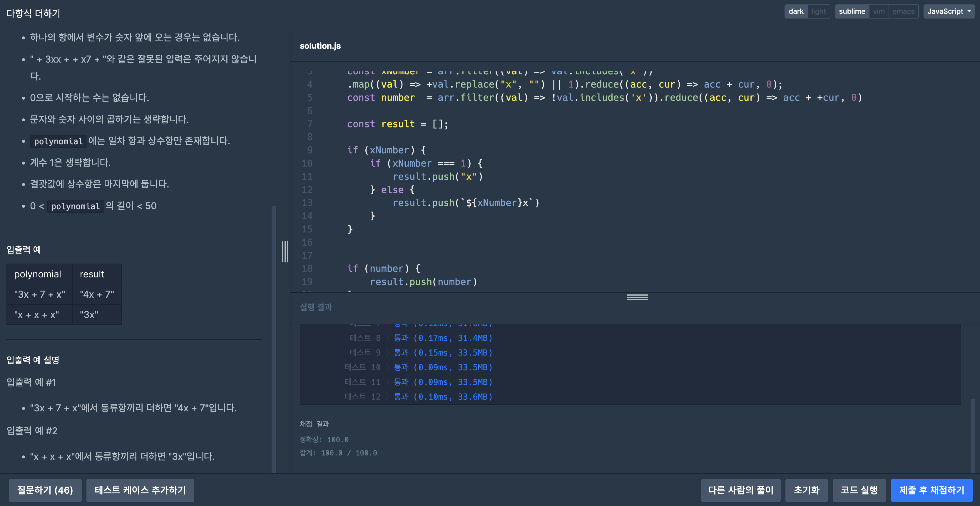Switch keymap to emacs
The image size is (980, 506).
903,11
